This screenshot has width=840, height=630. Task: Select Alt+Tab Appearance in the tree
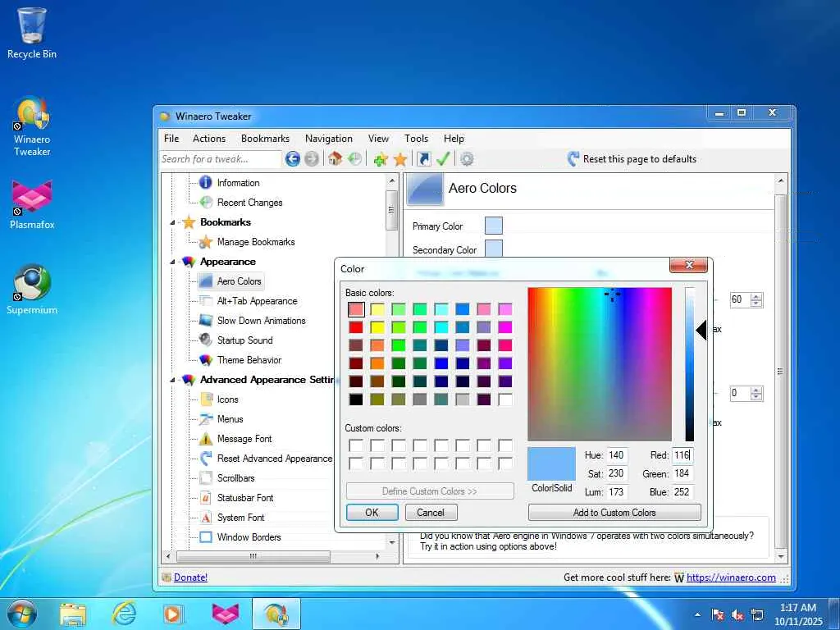coord(257,301)
